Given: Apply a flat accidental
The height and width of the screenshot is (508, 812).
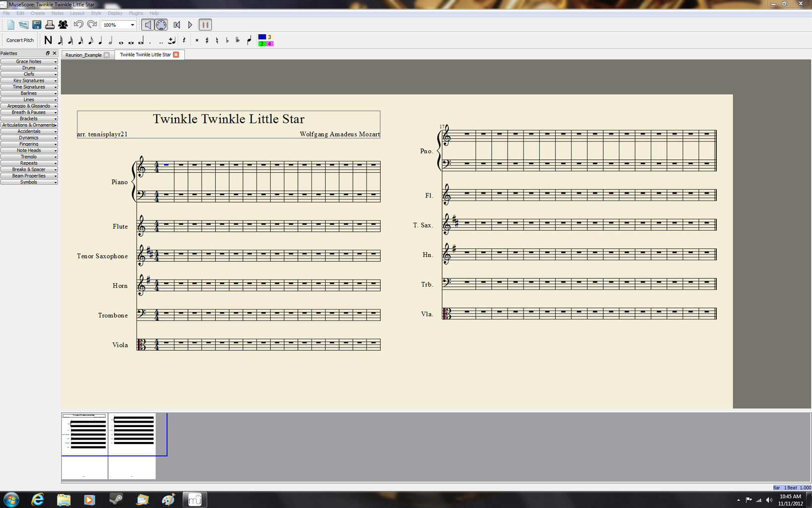Looking at the screenshot, I should click(227, 41).
